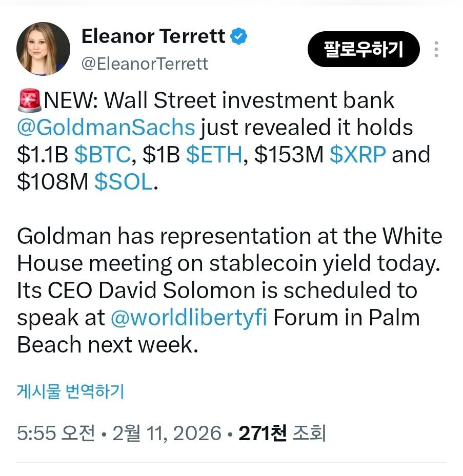This screenshot has height=476, width=463.
Task: Open the @worldlibertyfi mention
Action: (x=189, y=318)
